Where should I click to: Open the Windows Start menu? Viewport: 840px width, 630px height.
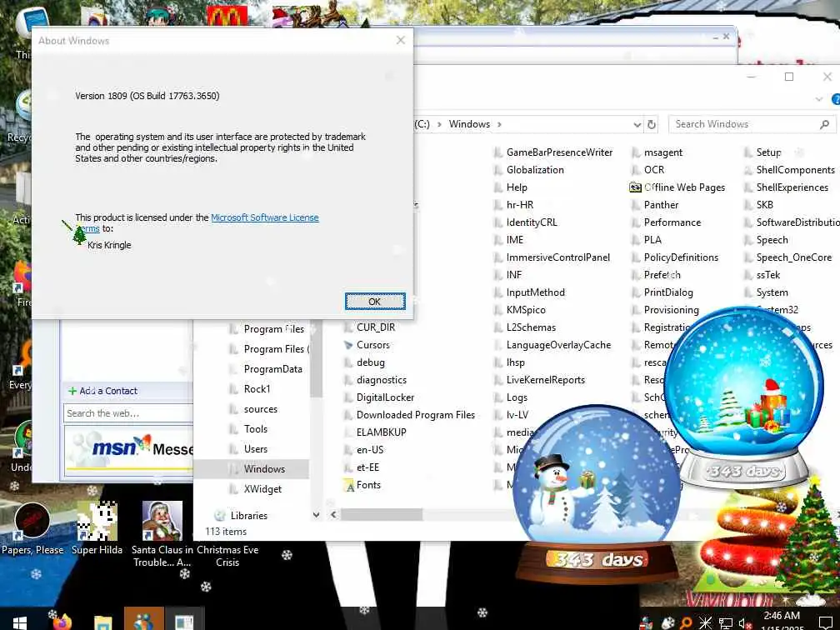pos(20,622)
